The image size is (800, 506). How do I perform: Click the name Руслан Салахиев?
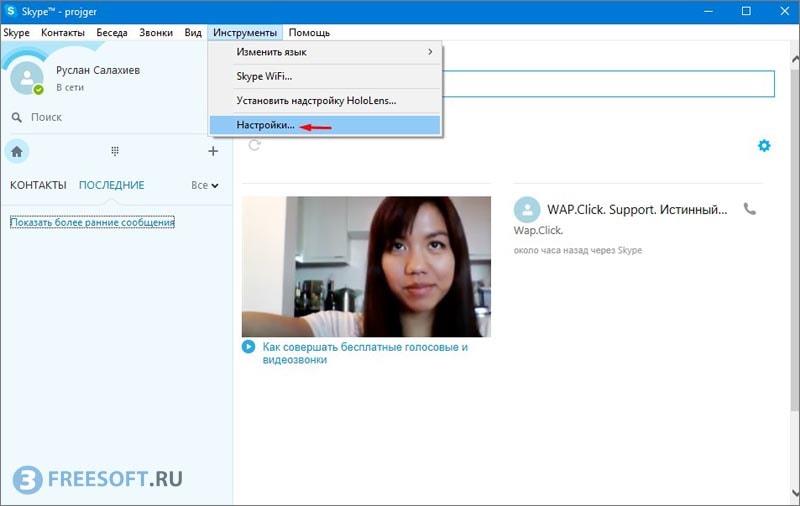click(98, 70)
